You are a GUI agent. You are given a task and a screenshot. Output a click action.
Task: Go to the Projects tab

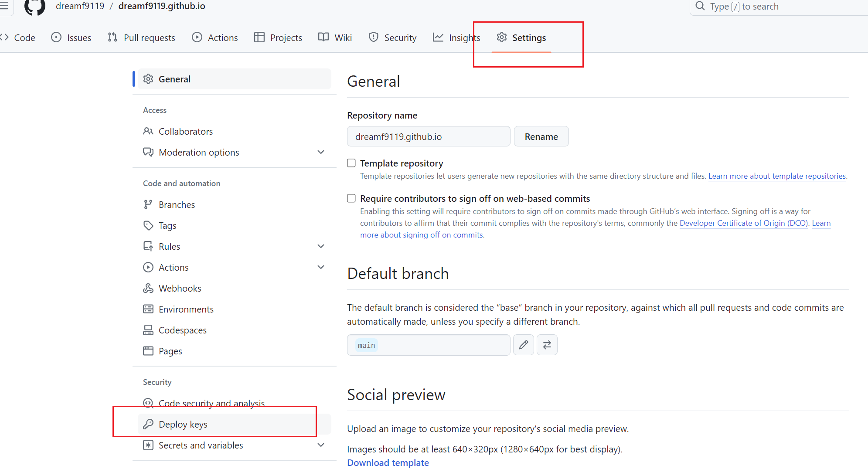278,37
